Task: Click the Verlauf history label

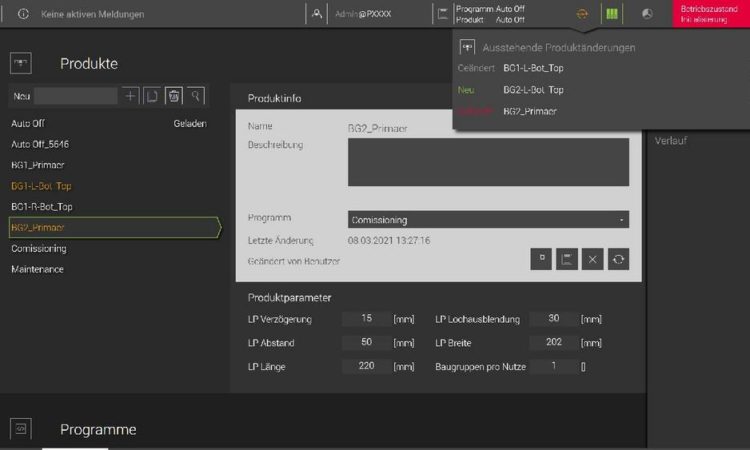Action: pyautogui.click(x=671, y=141)
